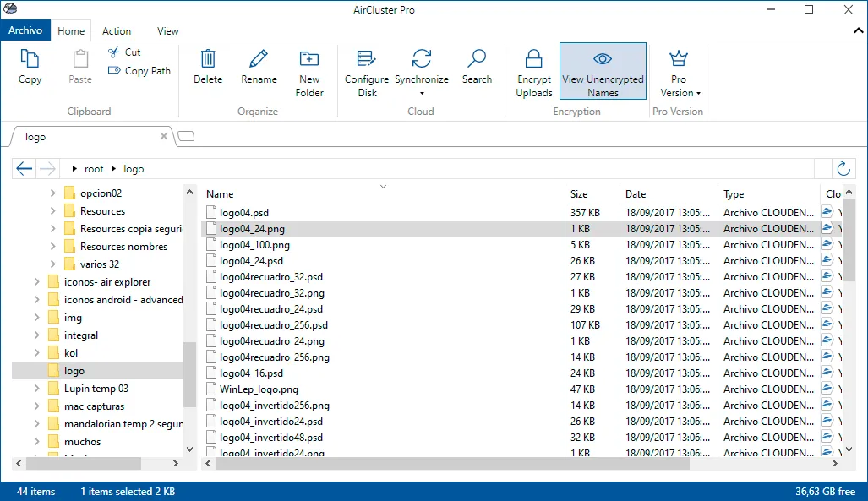Open Configure Disk settings
The image size is (868, 501).
click(x=367, y=74)
